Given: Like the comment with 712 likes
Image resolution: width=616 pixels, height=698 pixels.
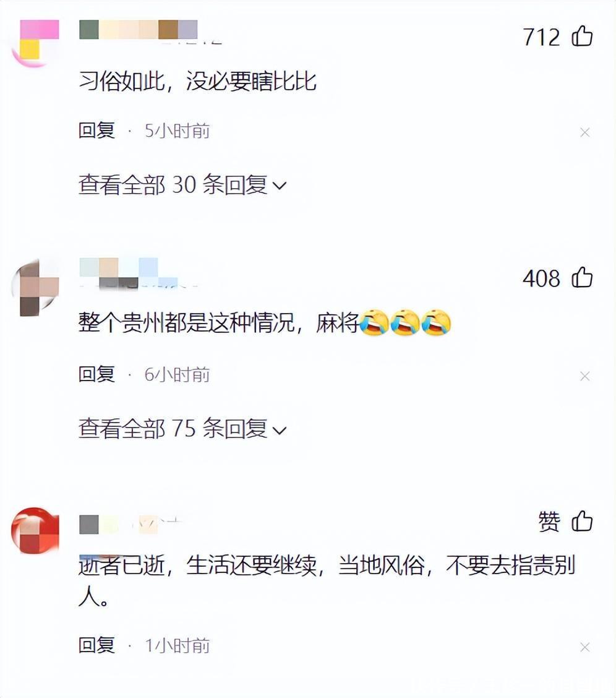Looking at the screenshot, I should (x=582, y=36).
